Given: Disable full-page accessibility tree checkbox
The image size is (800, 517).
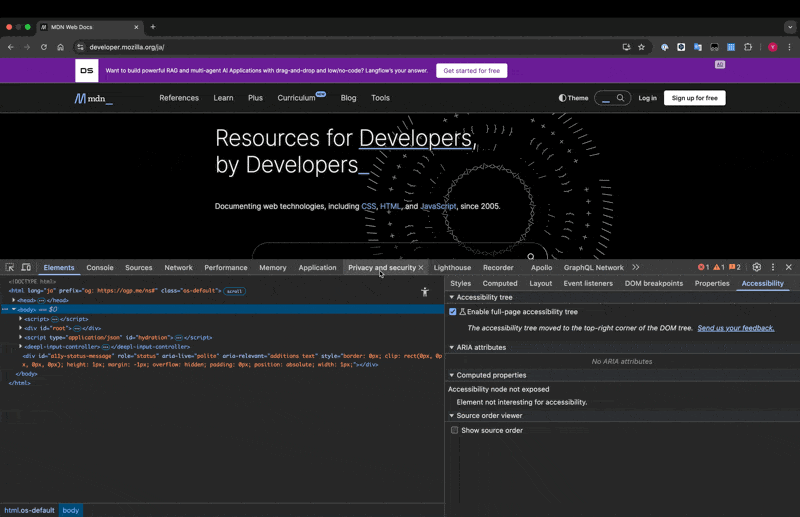Looking at the screenshot, I should click(x=453, y=312).
